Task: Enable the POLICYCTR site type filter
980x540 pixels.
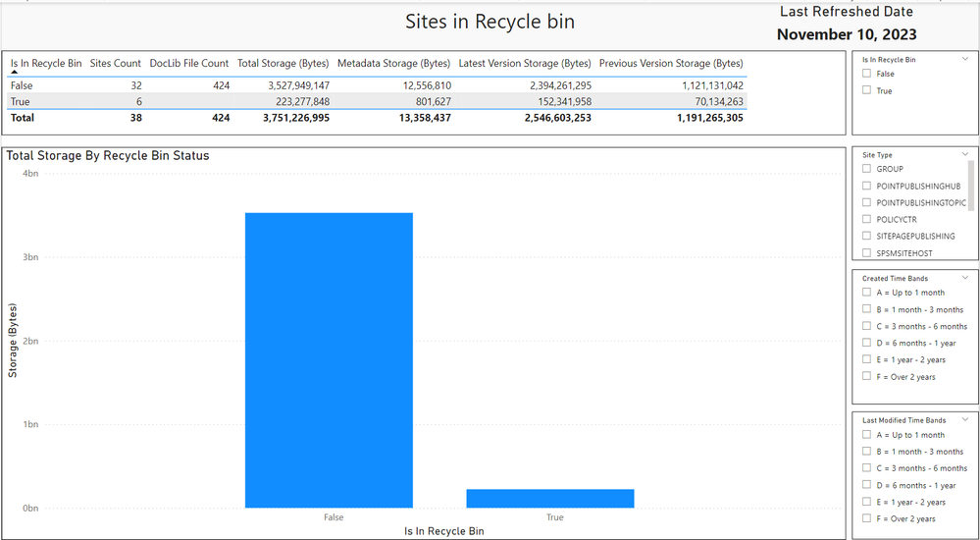Action: tap(866, 219)
